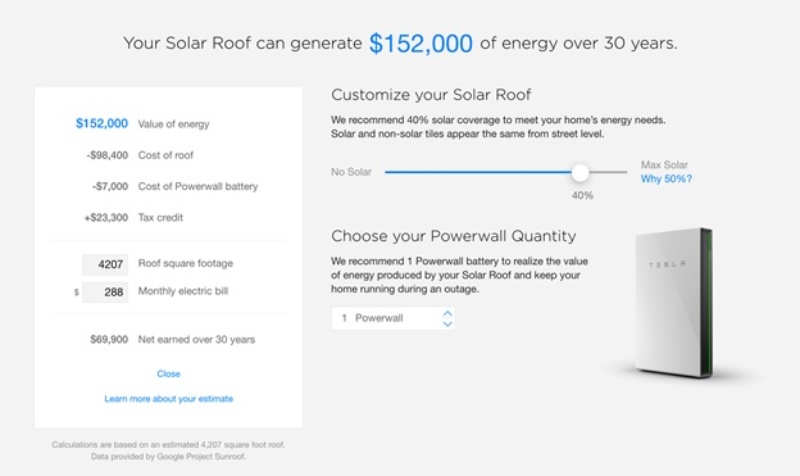Click the dollar sign beside monthly bill
Screen dimensions: 800x476
coord(76,292)
